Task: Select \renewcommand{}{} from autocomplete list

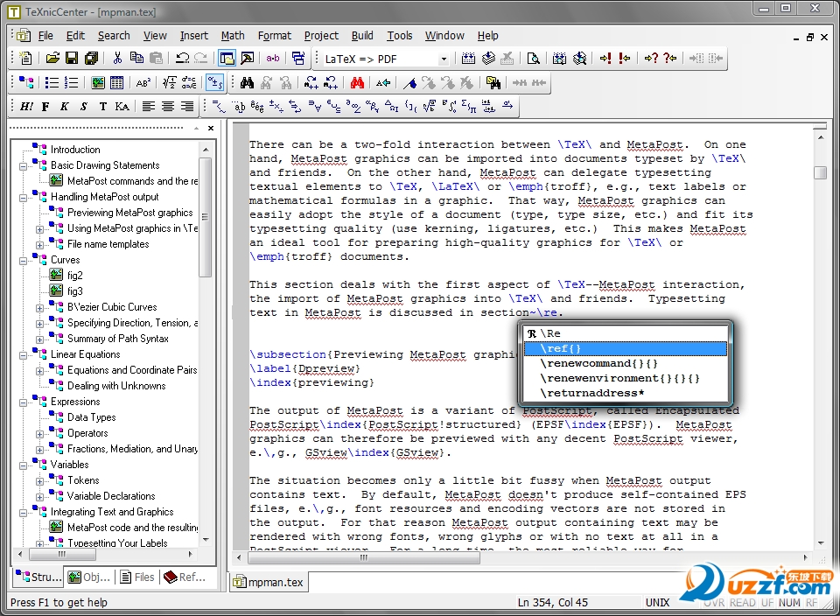Action: tap(598, 363)
